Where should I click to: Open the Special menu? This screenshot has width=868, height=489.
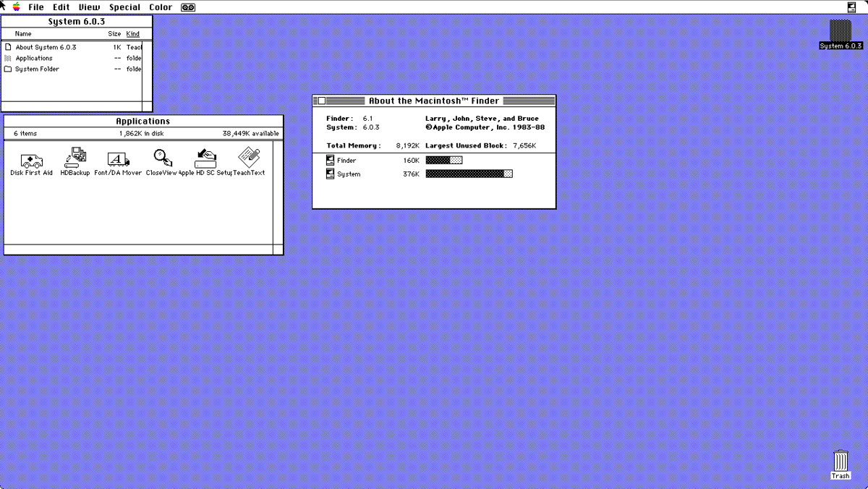click(x=124, y=7)
